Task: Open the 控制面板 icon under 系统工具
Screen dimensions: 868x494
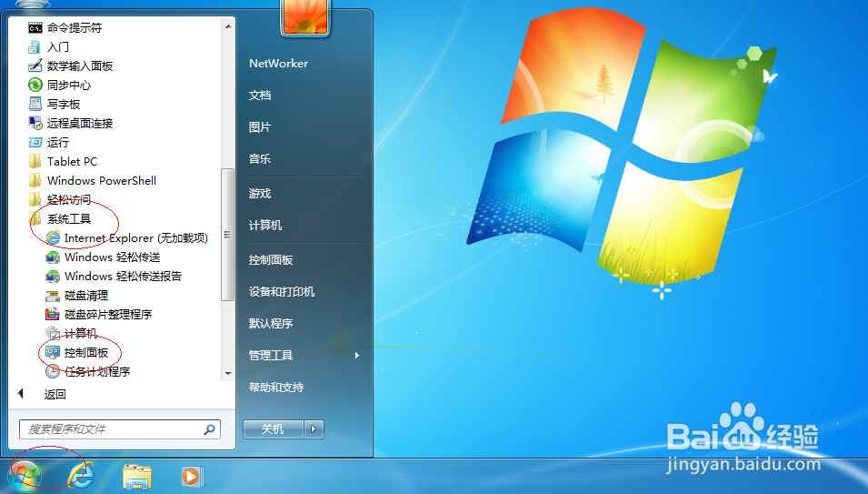Action: click(x=53, y=352)
